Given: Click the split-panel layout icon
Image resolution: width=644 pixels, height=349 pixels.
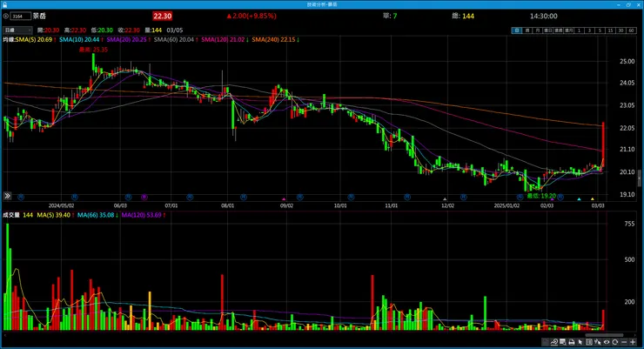Looking at the screenshot, I should point(589,342).
